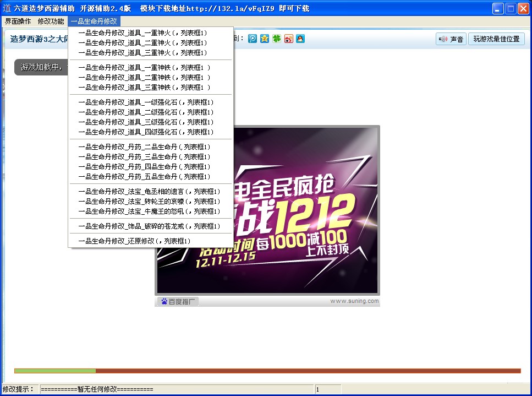The width and height of the screenshot is (532, 396).
Task: Click 还原修改 to restore modifications
Action: pyautogui.click(x=134, y=241)
